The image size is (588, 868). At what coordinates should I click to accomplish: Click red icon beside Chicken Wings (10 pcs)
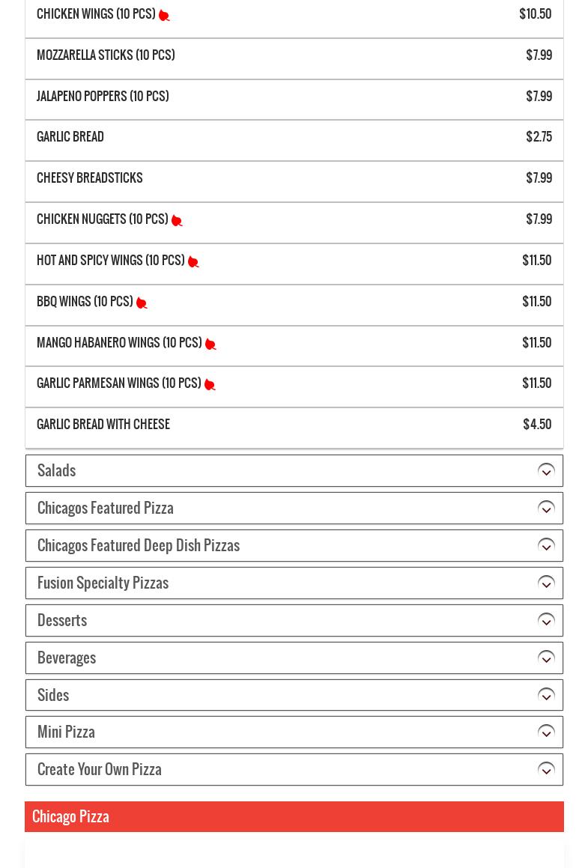[164, 15]
